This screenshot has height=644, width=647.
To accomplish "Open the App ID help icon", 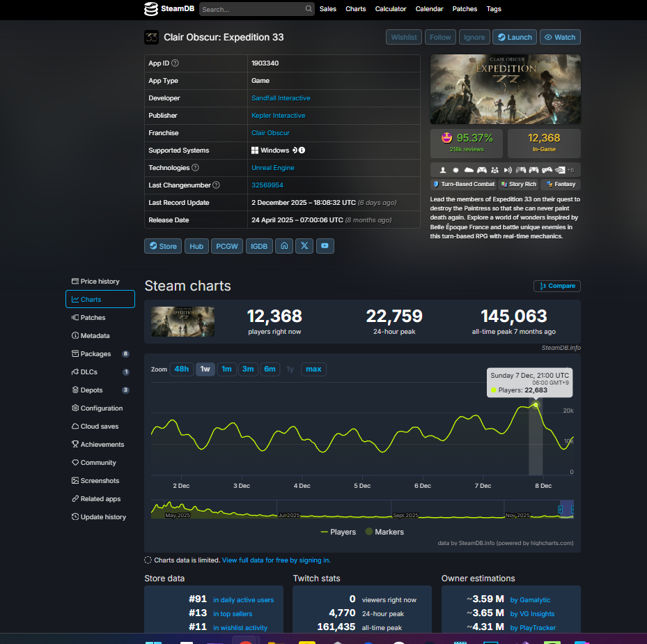I will coord(175,63).
